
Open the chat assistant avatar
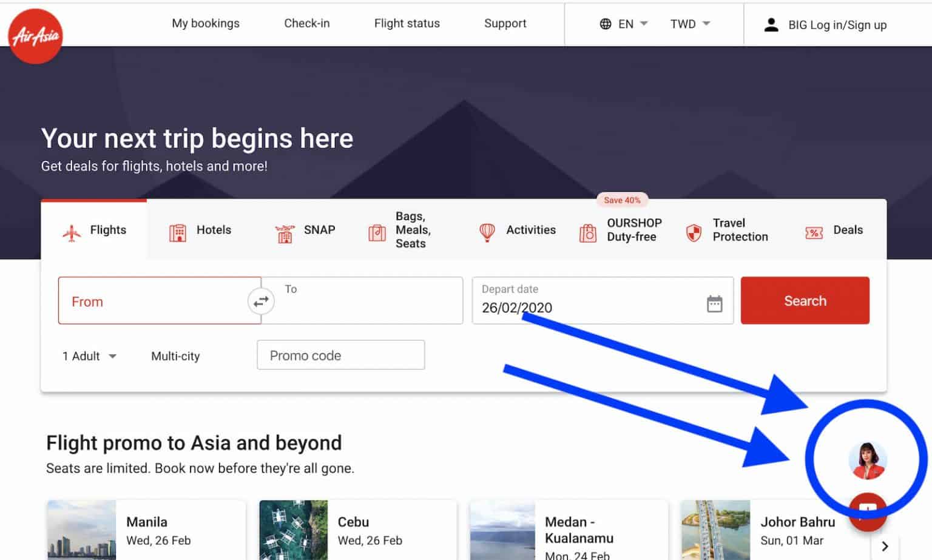tap(867, 460)
